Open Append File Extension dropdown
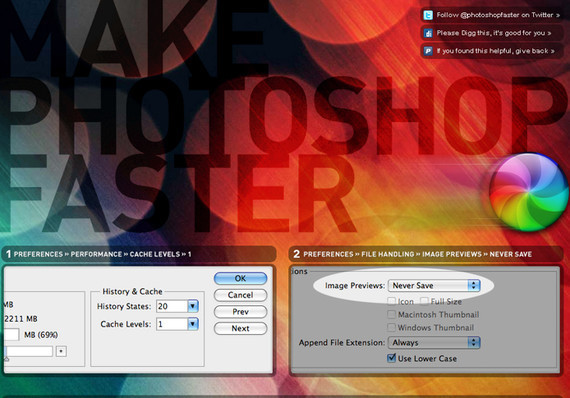 (434, 343)
